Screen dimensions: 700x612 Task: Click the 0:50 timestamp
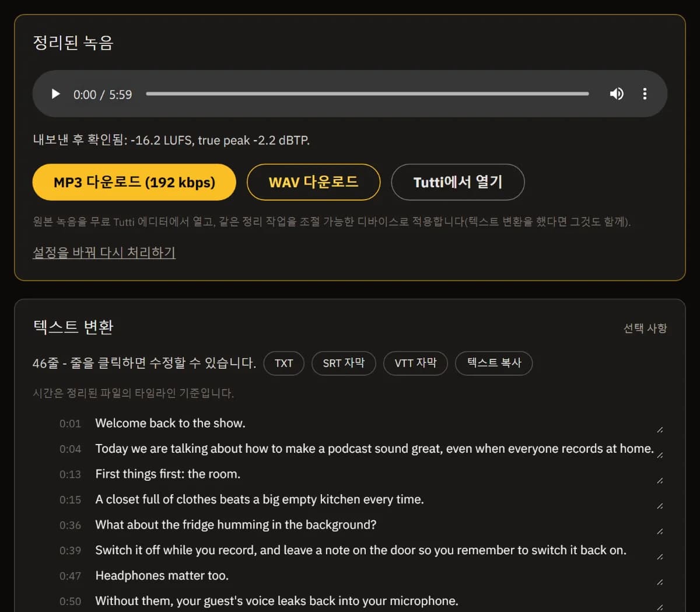coord(70,601)
